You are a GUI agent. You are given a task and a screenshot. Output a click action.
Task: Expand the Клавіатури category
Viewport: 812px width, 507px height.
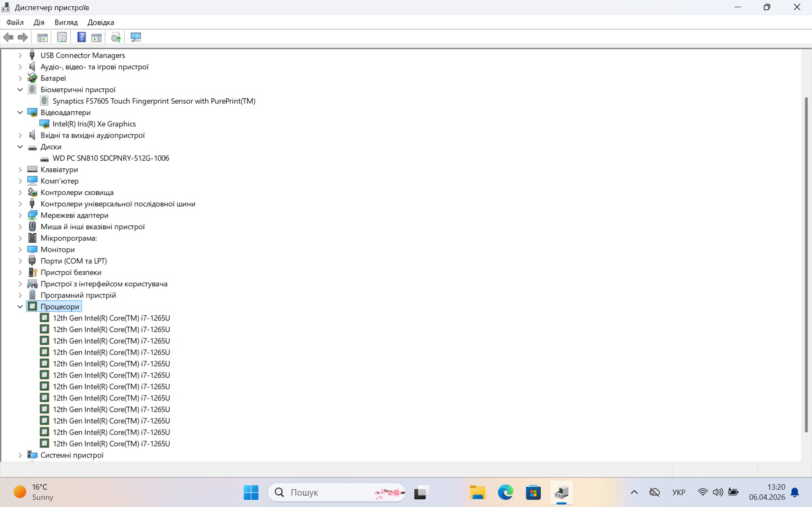20,170
